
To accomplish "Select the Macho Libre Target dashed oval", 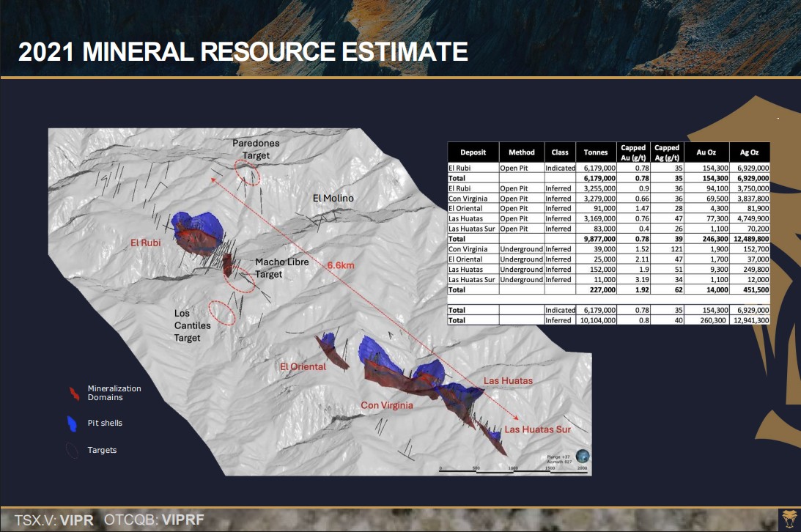I will pyautogui.click(x=239, y=279).
